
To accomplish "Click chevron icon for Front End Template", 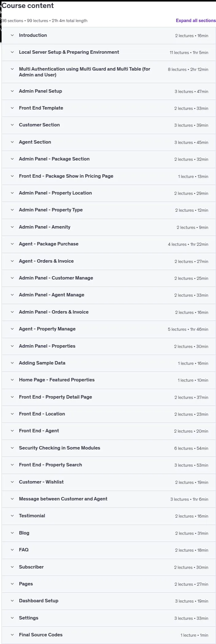I will (x=12, y=108).
